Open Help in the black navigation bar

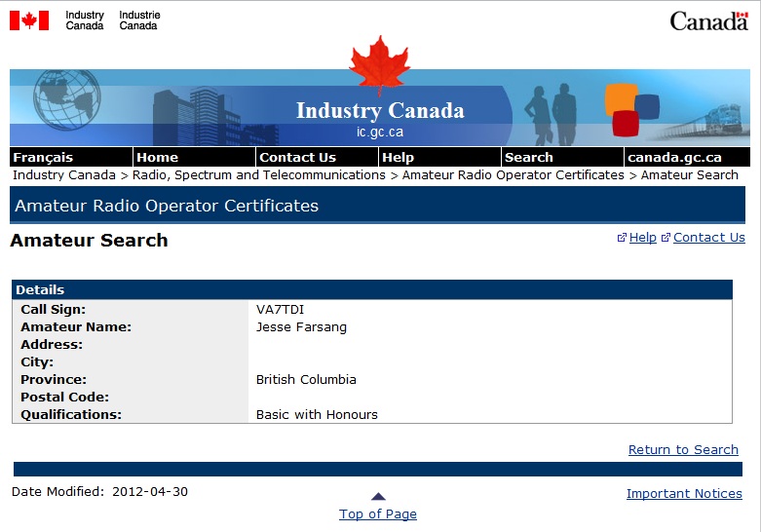coord(439,157)
